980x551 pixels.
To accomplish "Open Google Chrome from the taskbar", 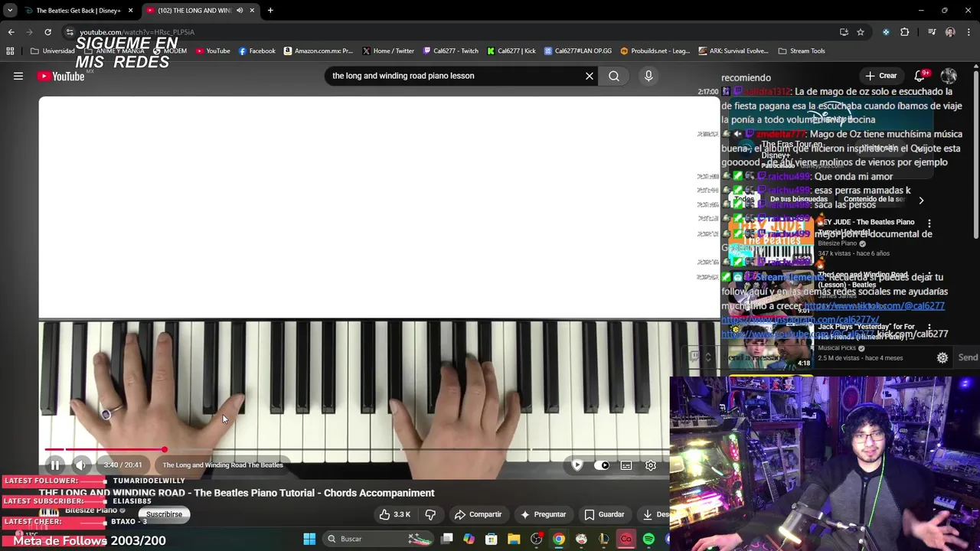I will click(x=559, y=539).
